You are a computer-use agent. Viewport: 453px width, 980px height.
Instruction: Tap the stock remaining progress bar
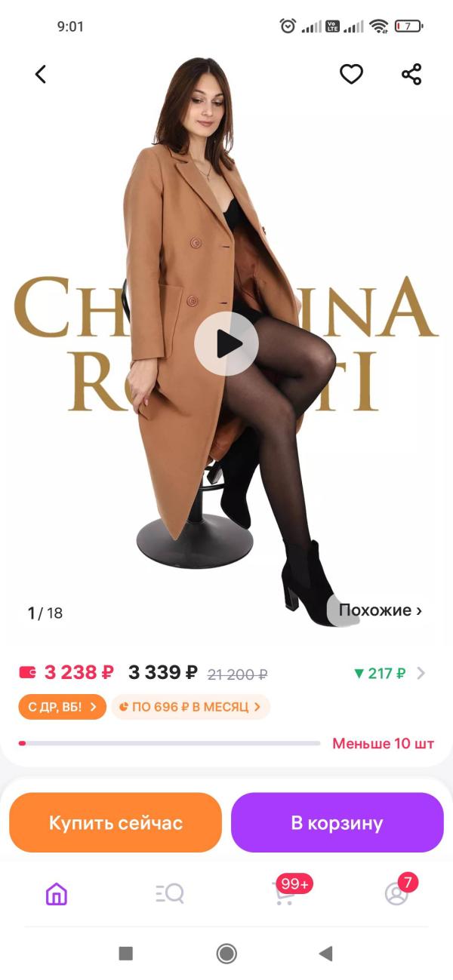coord(170,743)
